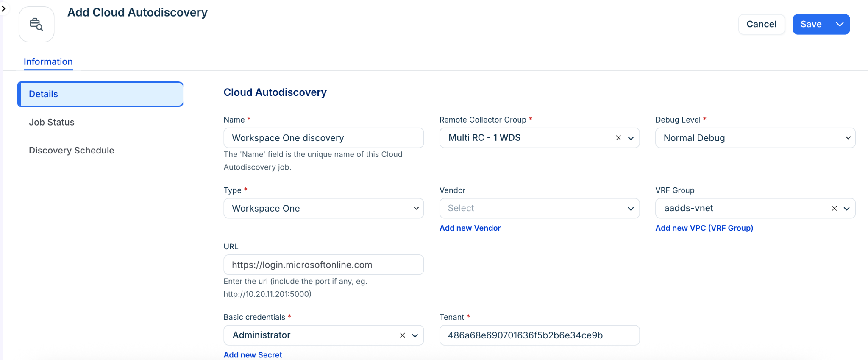
Task: Expand the Basic credentials dropdown chevron
Action: coord(415,336)
